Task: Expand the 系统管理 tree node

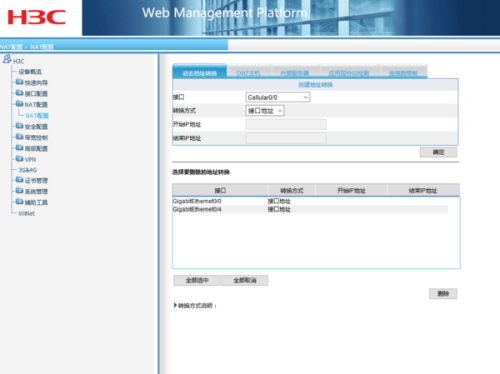Action: 36,192
